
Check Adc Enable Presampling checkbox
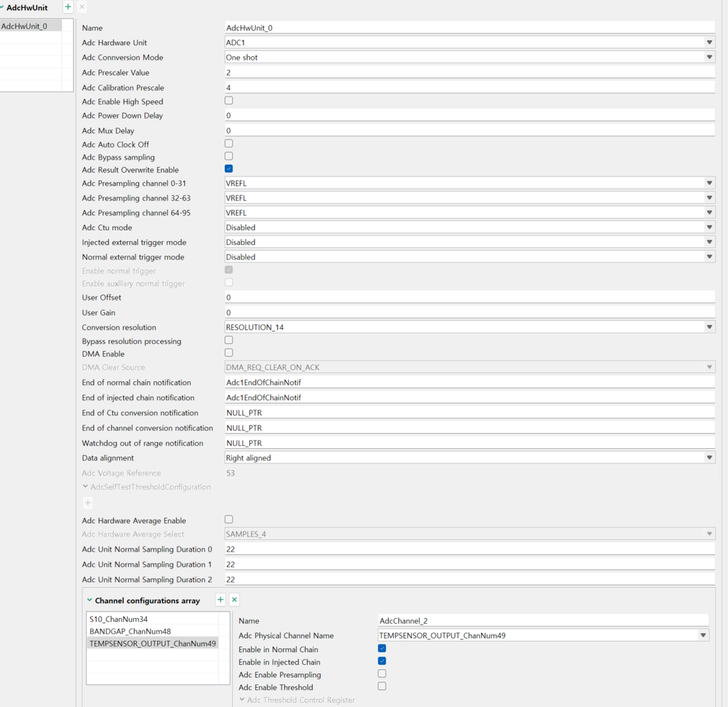(x=382, y=673)
